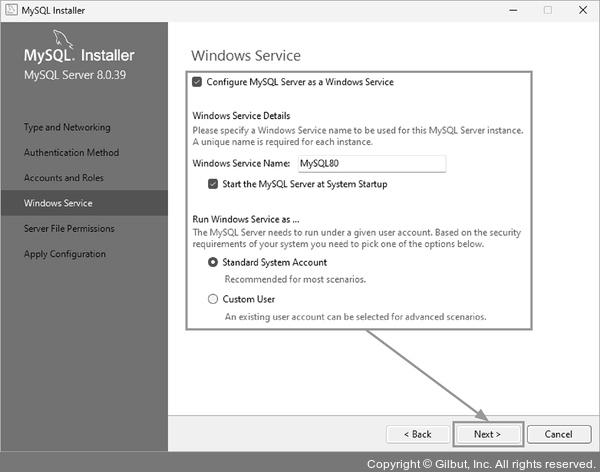Click the MySQL Installer title bar icon

pos(10,10)
